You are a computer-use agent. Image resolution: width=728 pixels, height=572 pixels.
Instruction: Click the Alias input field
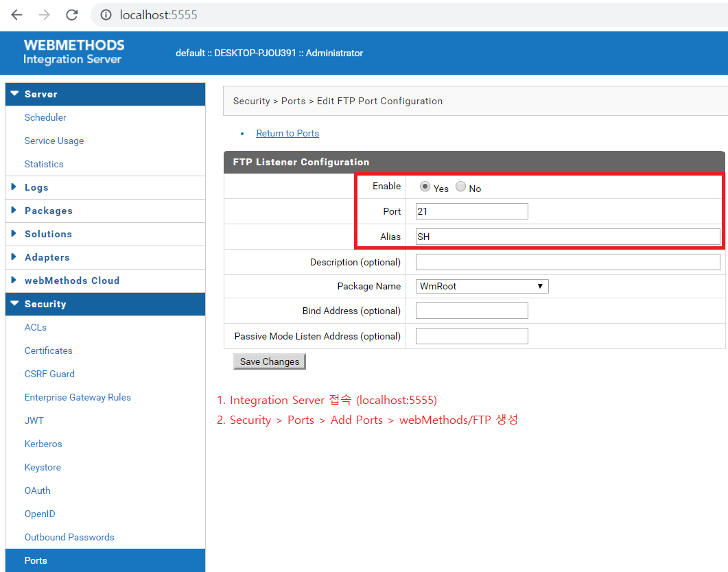click(x=568, y=237)
